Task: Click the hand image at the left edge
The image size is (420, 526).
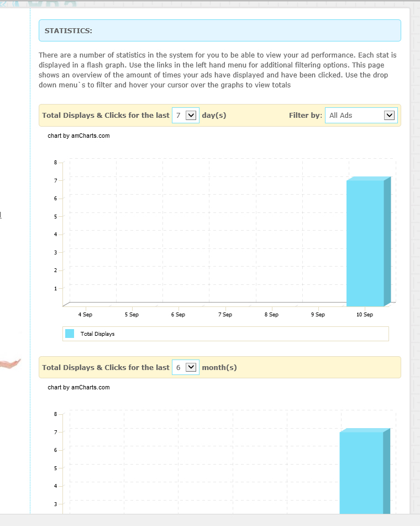Action: [x=11, y=363]
